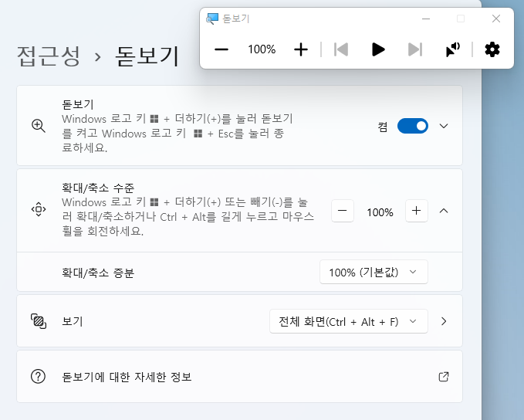Decrease zoom level with 확대/축소 수준 minus button
The width and height of the screenshot is (524, 420).
point(342,211)
